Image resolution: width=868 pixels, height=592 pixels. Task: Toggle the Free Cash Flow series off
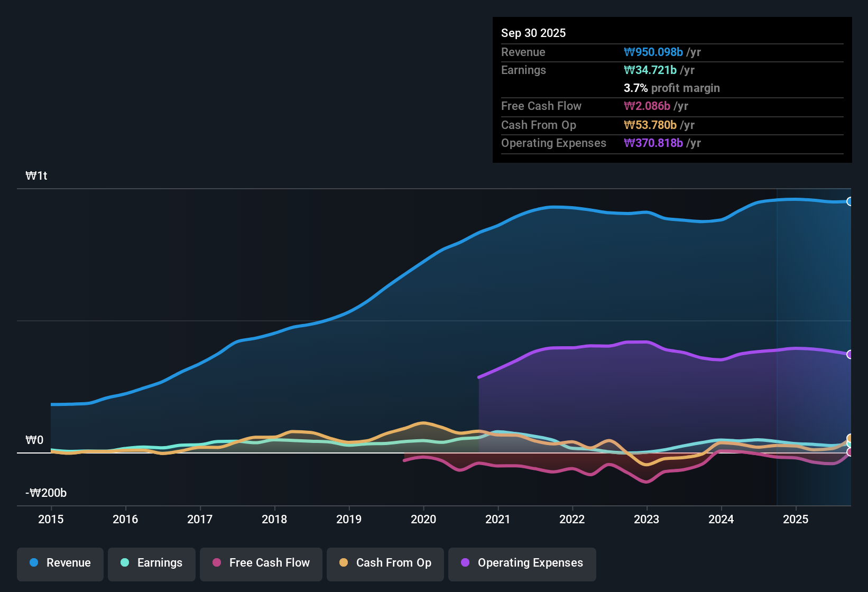point(261,563)
